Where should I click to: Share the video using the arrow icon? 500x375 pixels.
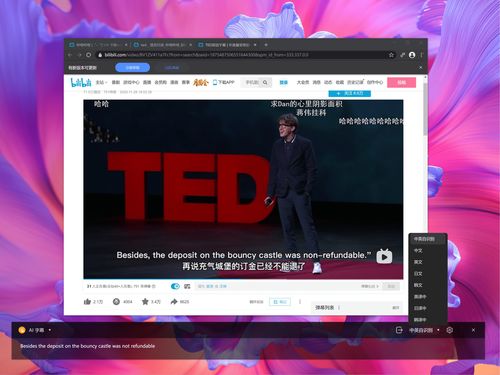[174, 302]
